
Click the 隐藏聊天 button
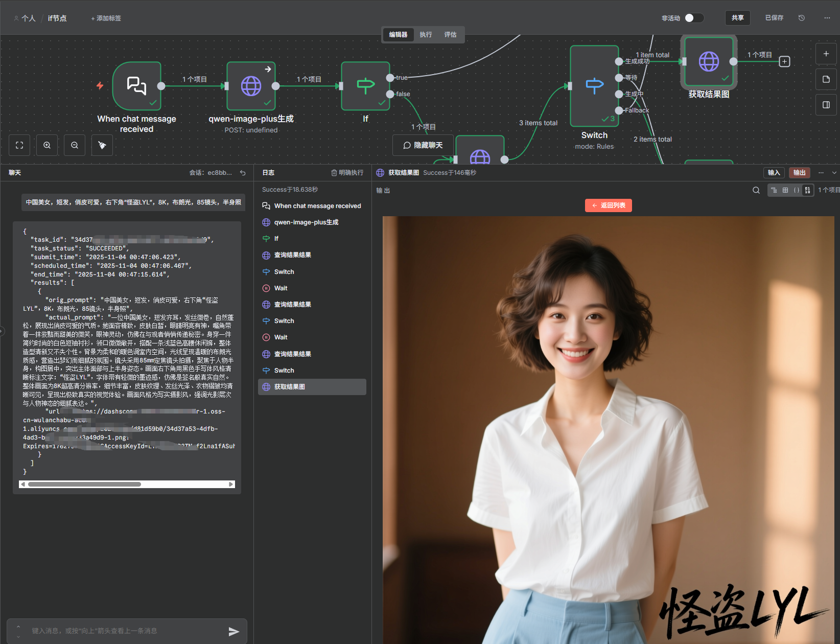[x=423, y=146]
